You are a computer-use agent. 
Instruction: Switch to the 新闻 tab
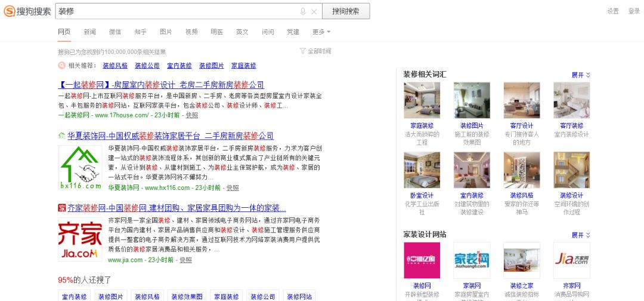(x=89, y=32)
